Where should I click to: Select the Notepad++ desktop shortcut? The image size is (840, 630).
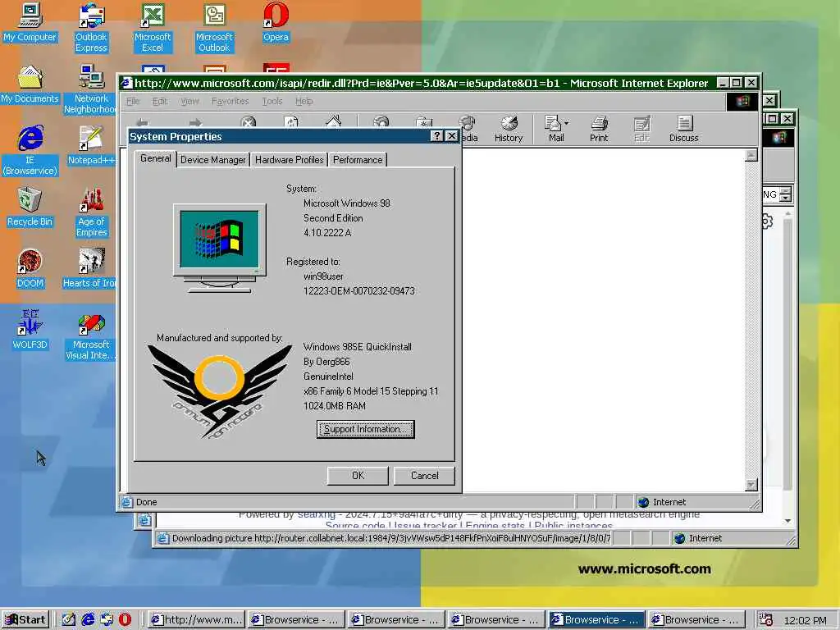(x=91, y=146)
